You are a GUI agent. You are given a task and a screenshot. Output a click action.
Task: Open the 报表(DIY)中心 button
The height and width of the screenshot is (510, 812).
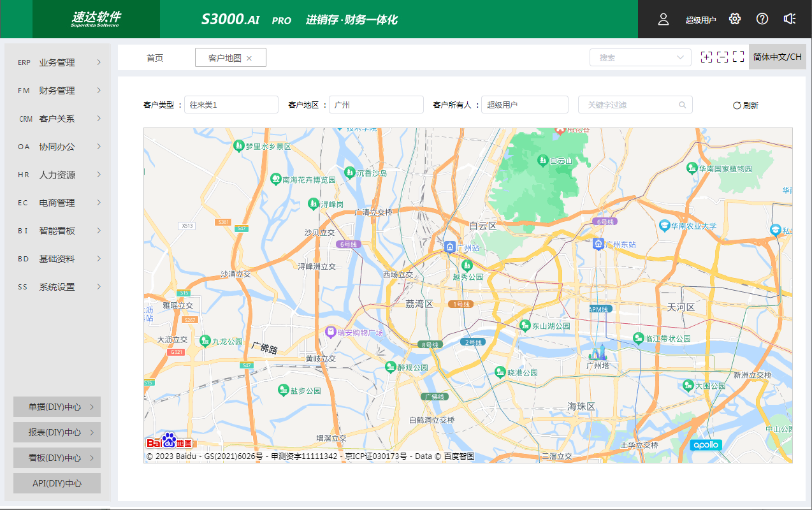click(x=57, y=432)
